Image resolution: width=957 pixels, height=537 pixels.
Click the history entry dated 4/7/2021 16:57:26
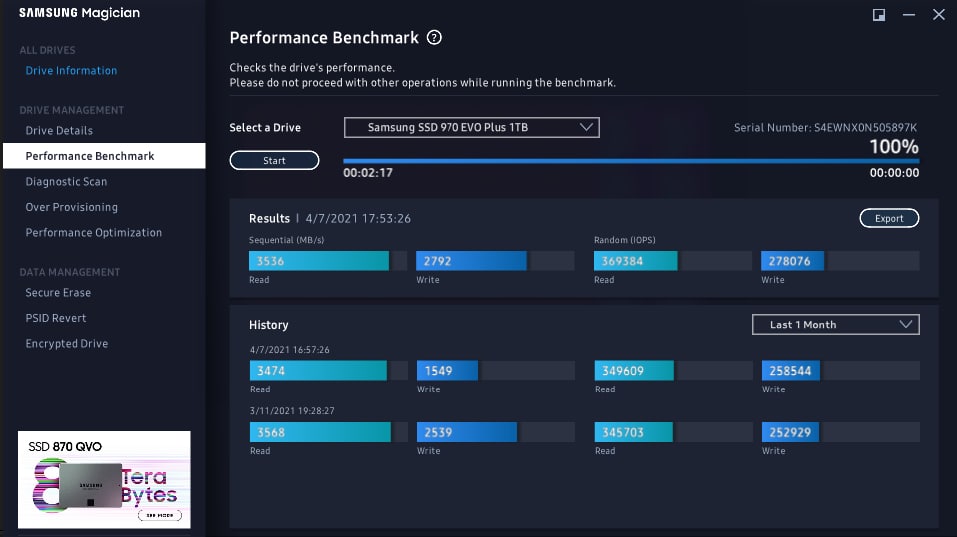(x=289, y=350)
